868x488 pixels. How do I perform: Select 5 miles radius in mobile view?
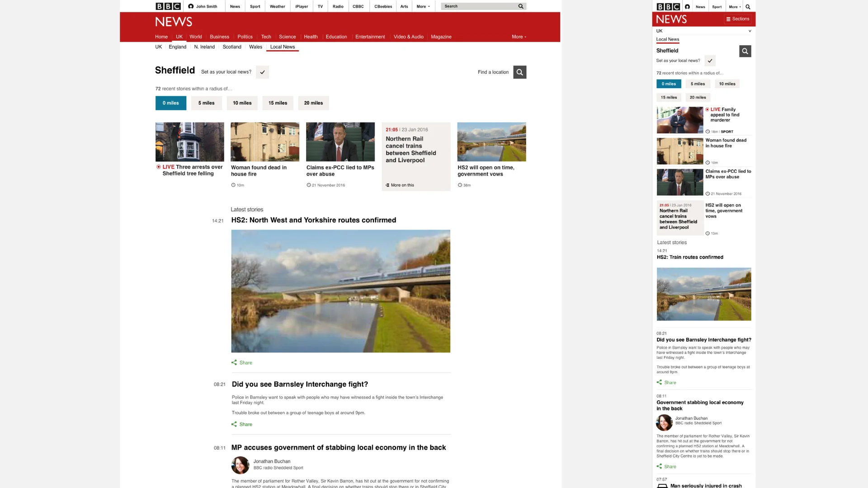coord(698,84)
